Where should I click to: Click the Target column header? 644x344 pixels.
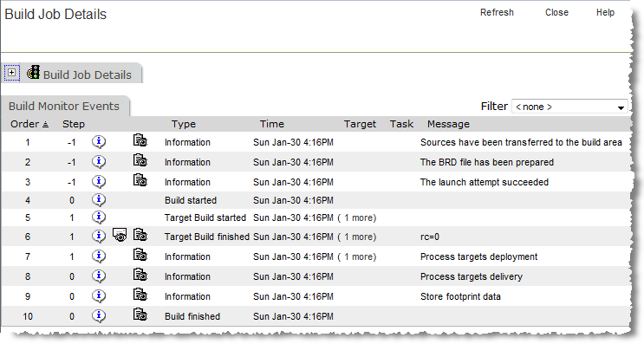(360, 124)
